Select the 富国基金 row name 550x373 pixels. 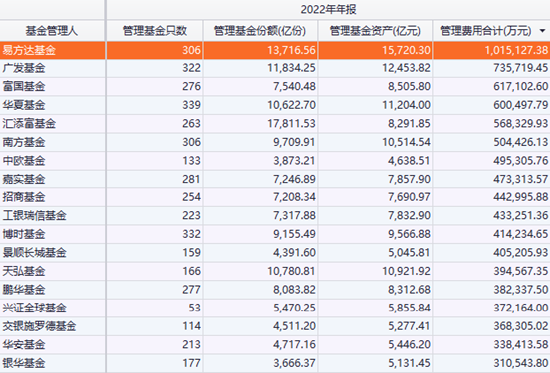point(24,86)
